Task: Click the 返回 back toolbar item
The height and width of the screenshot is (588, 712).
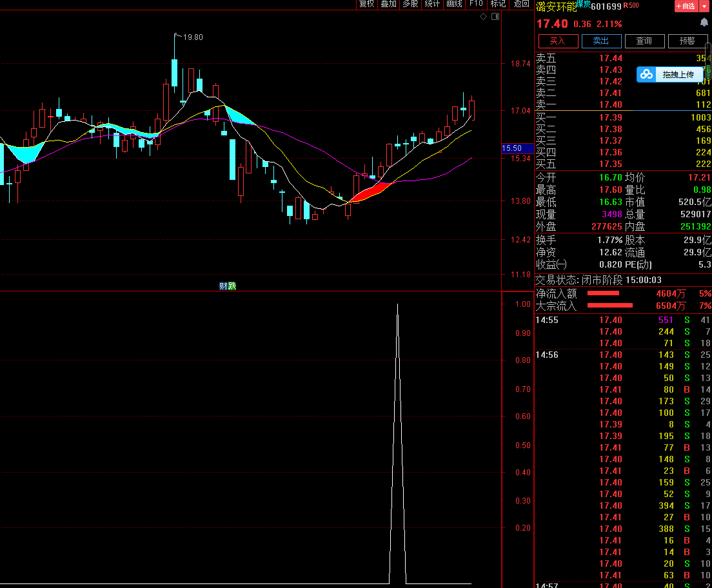Action: click(x=521, y=4)
